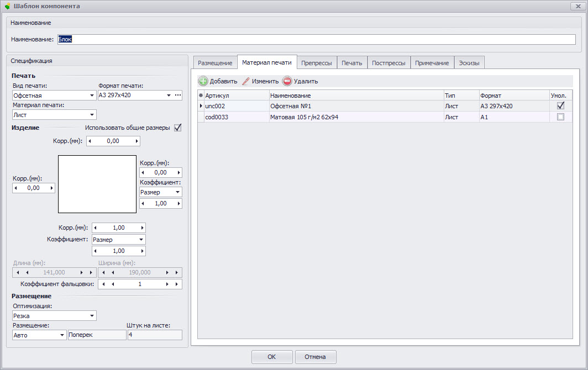Open the Постпрессы tab
Image resolution: width=588 pixels, height=370 pixels.
pyautogui.click(x=389, y=63)
